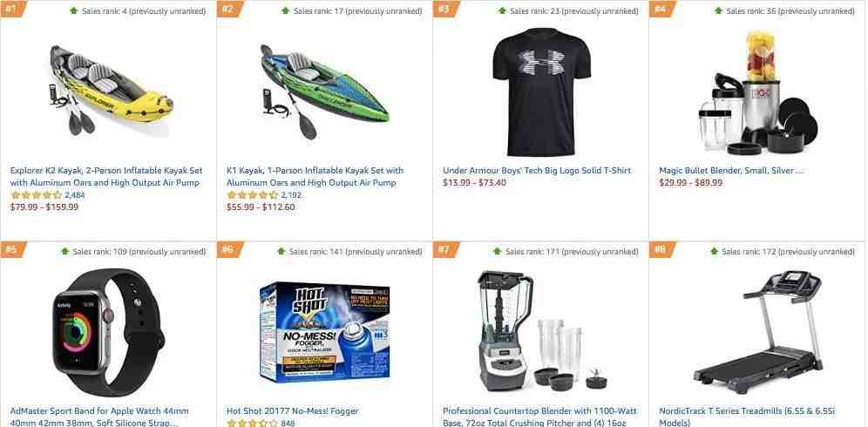Open Magic Bullet Blender title link

coord(730,171)
